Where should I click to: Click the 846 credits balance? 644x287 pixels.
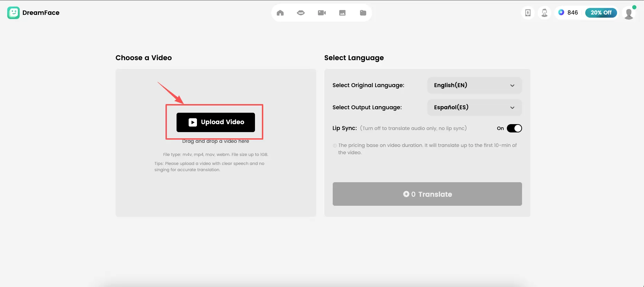pyautogui.click(x=569, y=13)
